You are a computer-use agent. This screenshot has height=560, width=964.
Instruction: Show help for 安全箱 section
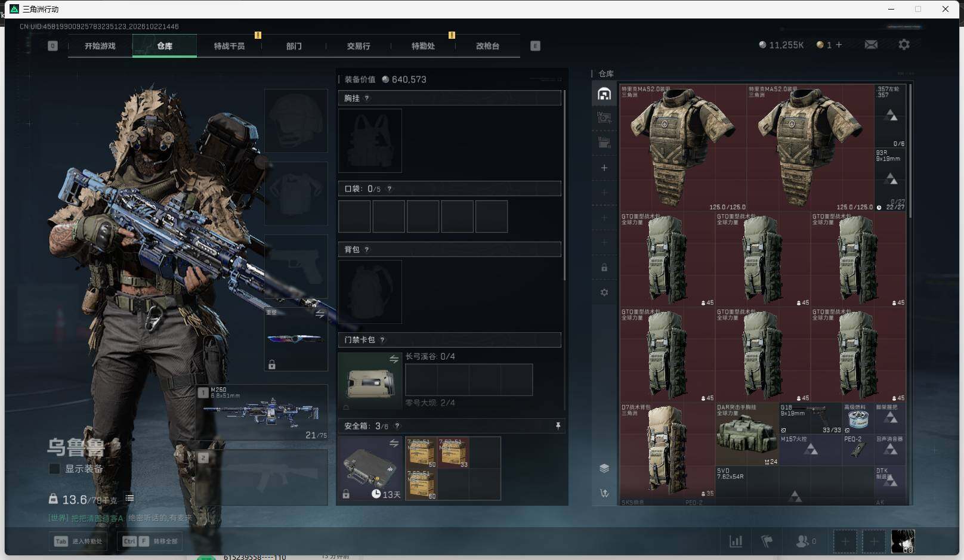click(397, 426)
